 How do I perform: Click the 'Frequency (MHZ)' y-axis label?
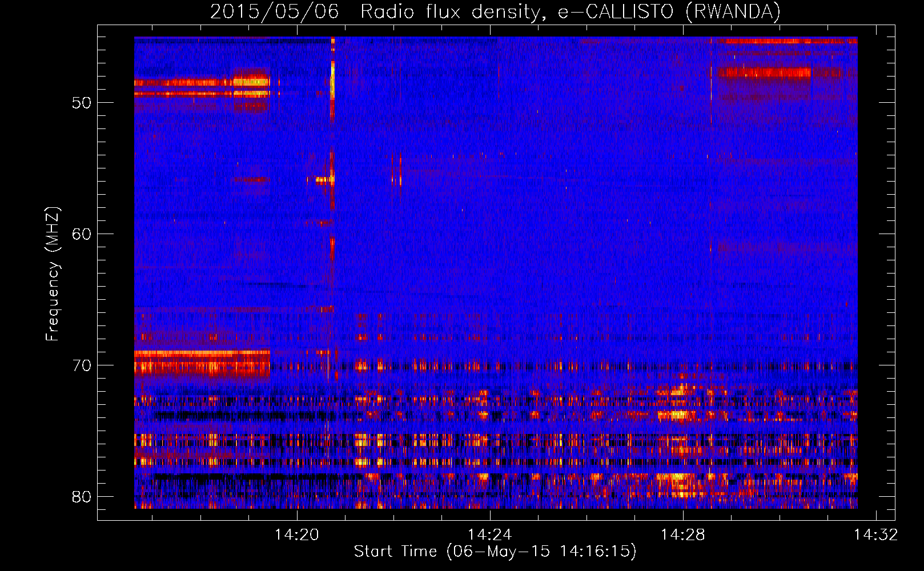point(53,274)
